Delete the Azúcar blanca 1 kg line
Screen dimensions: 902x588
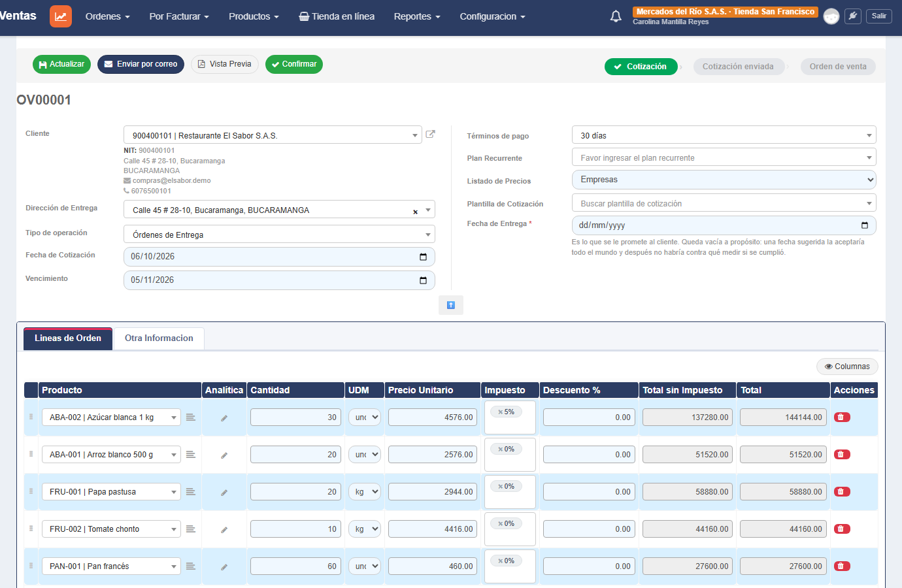pyautogui.click(x=842, y=417)
